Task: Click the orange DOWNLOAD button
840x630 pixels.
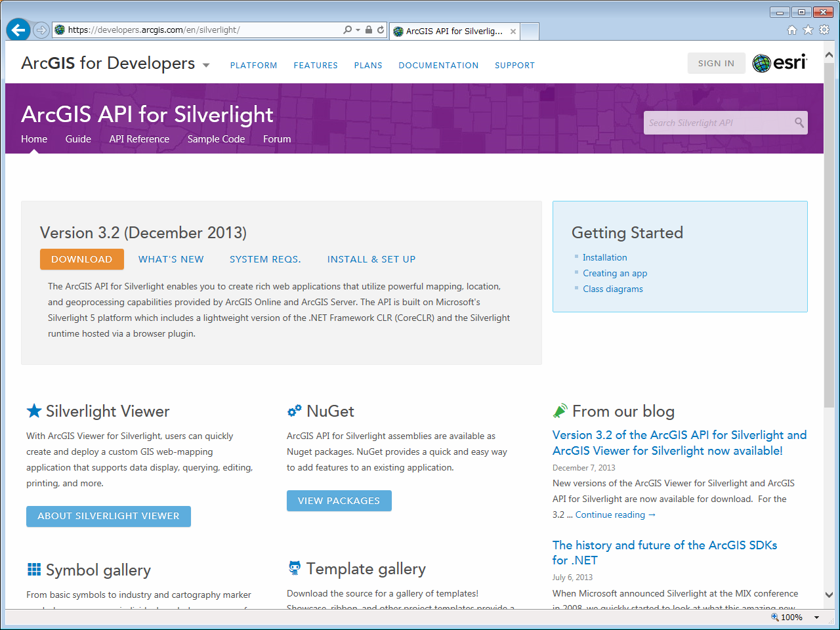Action: click(x=82, y=259)
